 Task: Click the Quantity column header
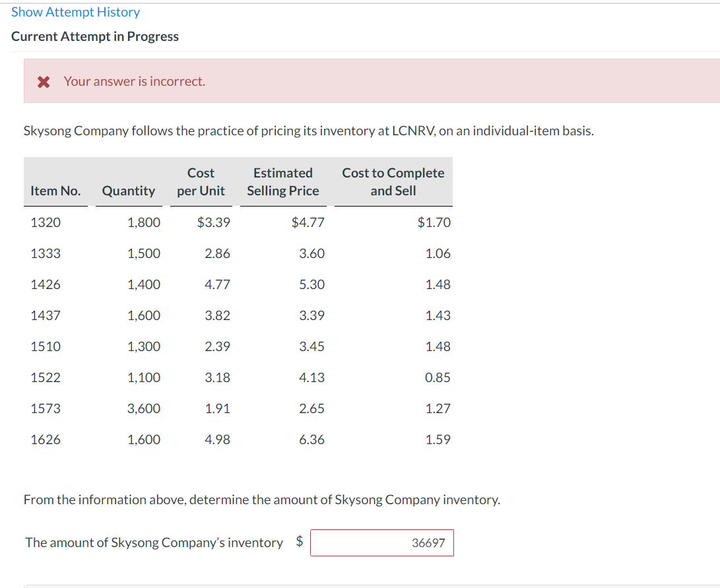[129, 191]
